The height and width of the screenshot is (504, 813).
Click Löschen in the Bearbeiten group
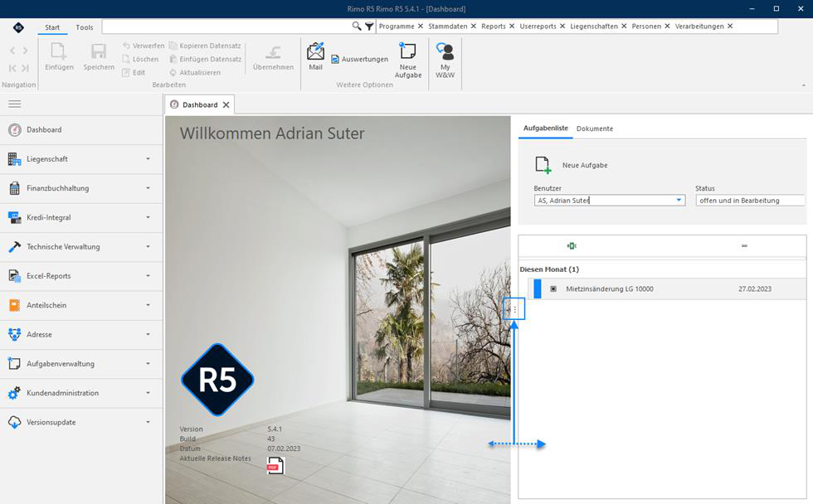140,59
